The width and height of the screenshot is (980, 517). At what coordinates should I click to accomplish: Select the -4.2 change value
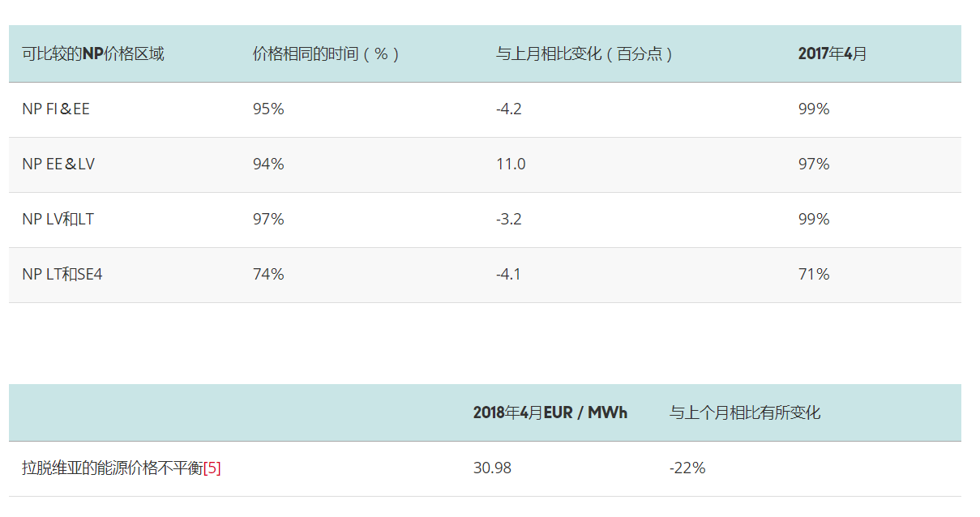(509, 109)
